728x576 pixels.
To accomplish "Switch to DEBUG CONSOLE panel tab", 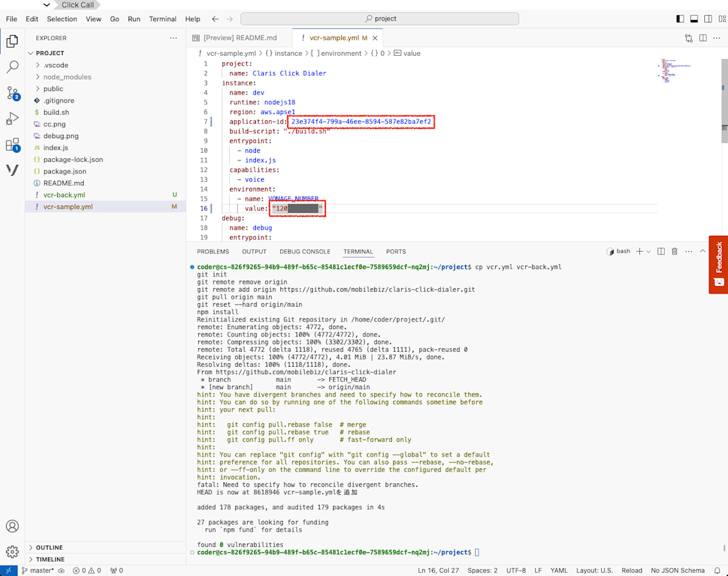I will pos(305,252).
